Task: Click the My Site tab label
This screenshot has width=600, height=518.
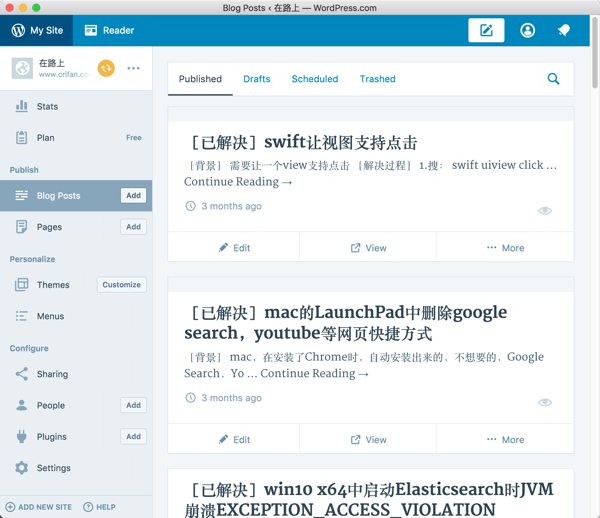Action: point(47,30)
